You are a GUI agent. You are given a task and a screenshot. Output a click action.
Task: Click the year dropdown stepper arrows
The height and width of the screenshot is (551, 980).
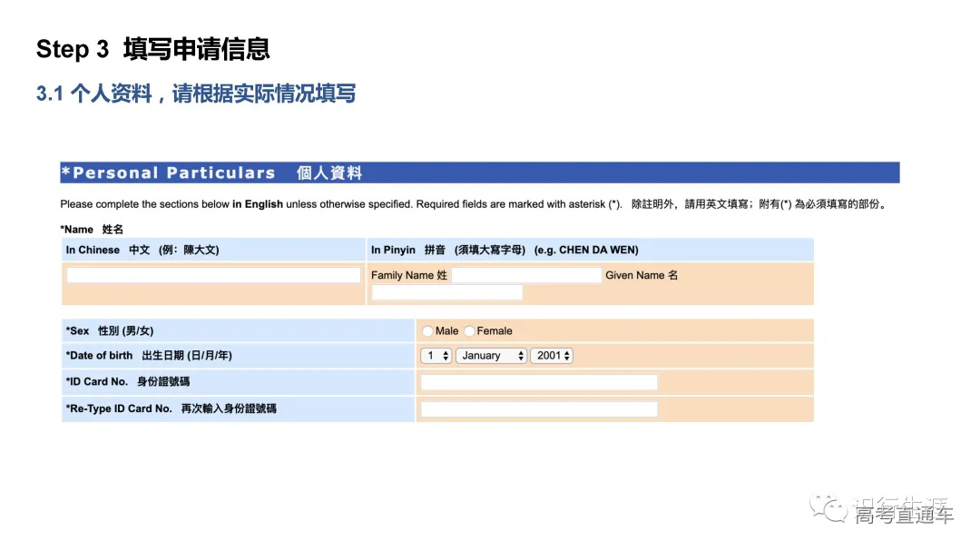click(568, 355)
